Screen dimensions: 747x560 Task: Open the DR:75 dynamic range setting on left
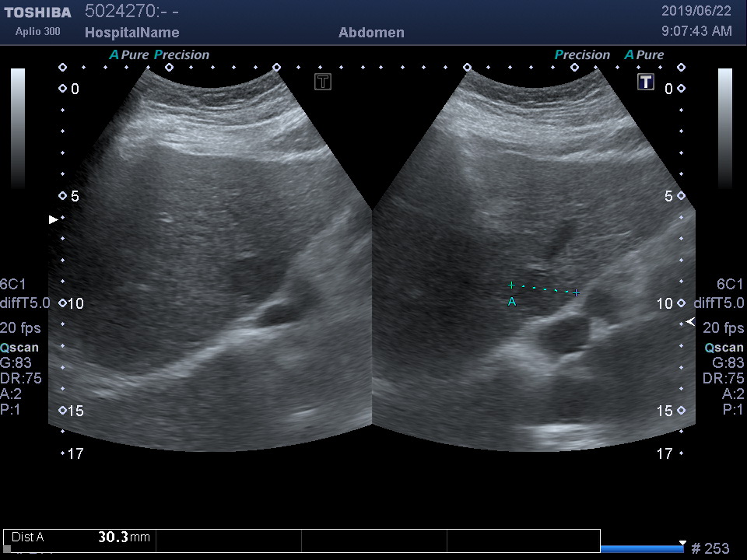(x=21, y=379)
